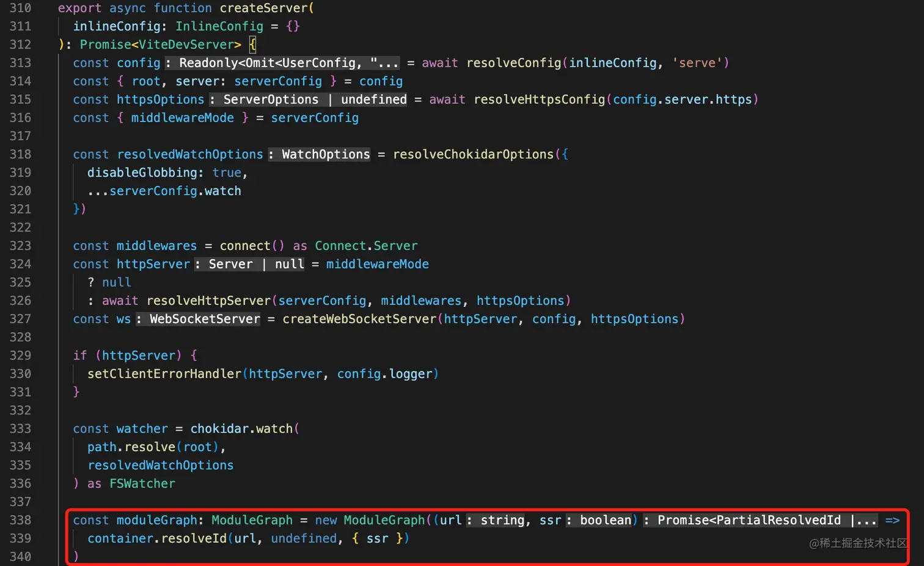Click the middlewares variable on line 323
This screenshot has height=566, width=924.
(157, 246)
